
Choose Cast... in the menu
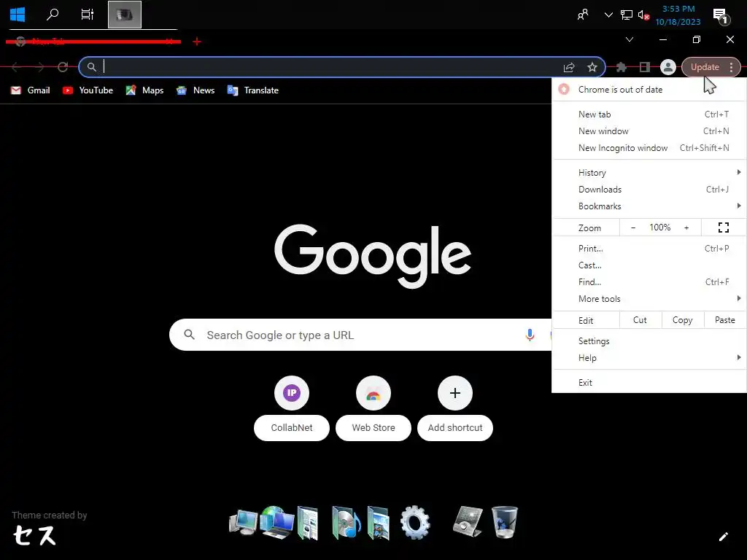click(x=649, y=265)
